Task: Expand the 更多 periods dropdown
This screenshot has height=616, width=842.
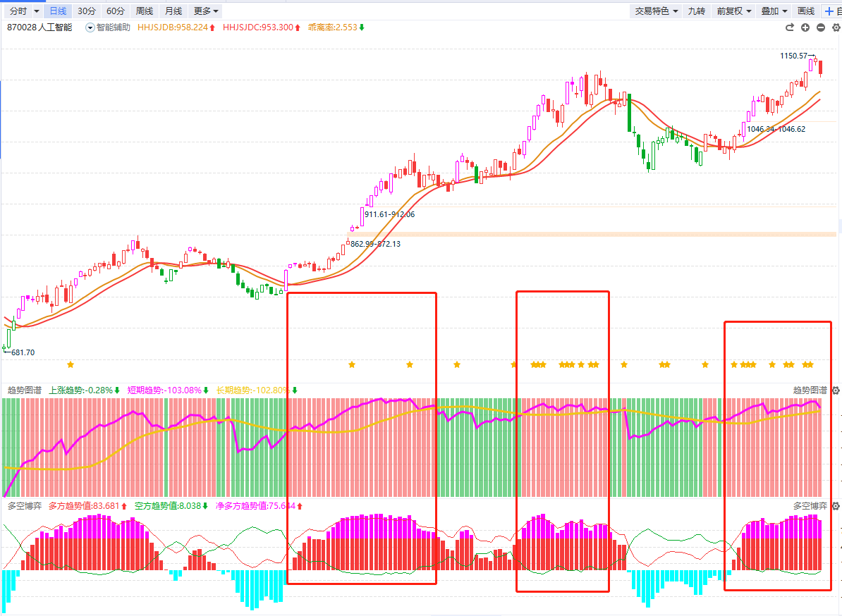Action: (x=206, y=11)
